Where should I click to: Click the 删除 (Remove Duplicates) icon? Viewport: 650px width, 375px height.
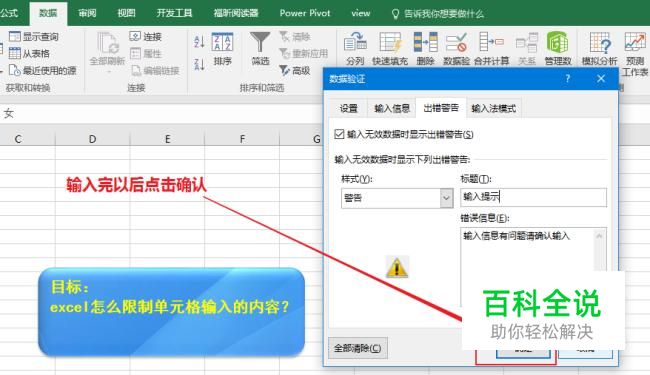425,42
